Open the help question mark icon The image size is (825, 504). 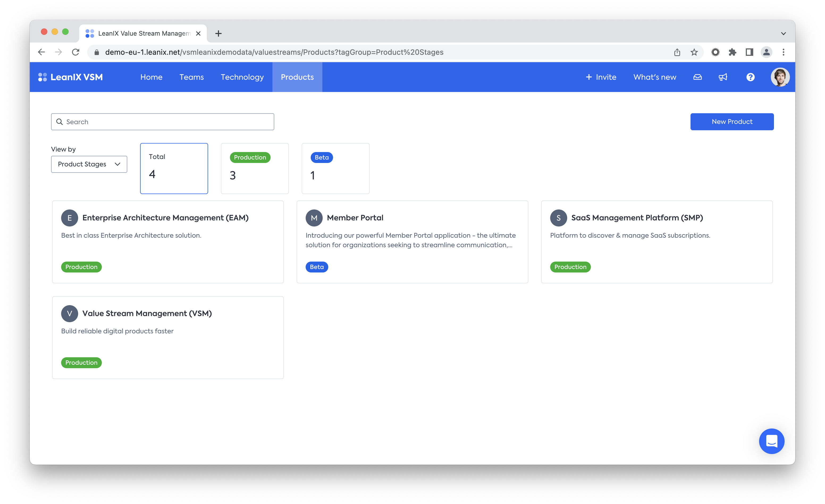coord(750,77)
